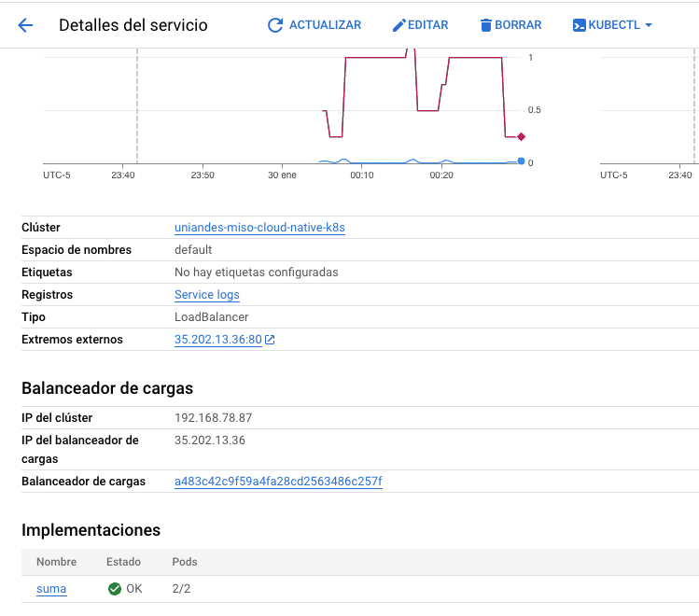This screenshot has width=699, height=616.
Task: Select the cluster IP value 192.168.78.87
Action: [x=213, y=417]
